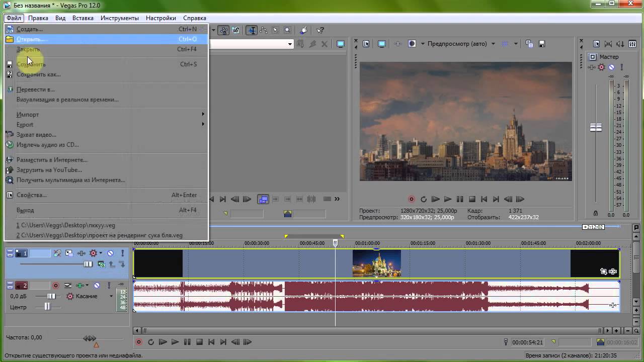Image resolution: width=644 pixels, height=362 pixels.
Task: Open Свойства... from the File menu
Action: pyautogui.click(x=106, y=195)
